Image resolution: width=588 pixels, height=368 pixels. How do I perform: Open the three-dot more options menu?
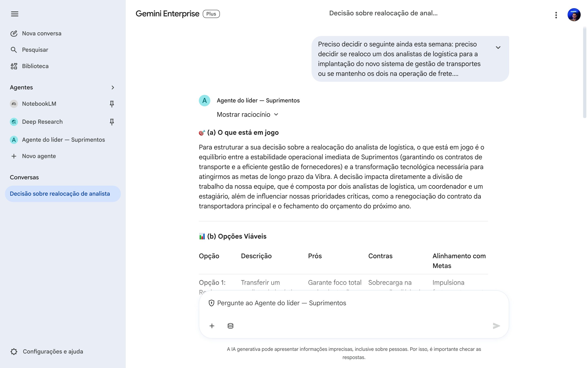[x=556, y=15]
